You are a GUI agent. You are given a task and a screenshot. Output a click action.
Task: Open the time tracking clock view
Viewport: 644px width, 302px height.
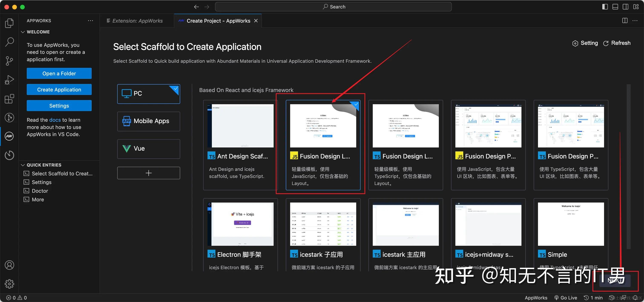(x=9, y=155)
